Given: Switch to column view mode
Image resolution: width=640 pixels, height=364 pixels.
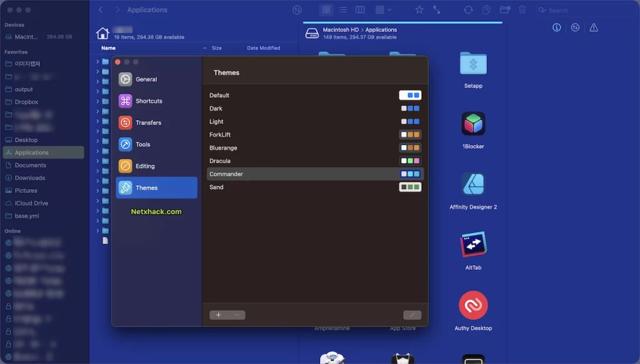Looking at the screenshot, I should (360, 10).
